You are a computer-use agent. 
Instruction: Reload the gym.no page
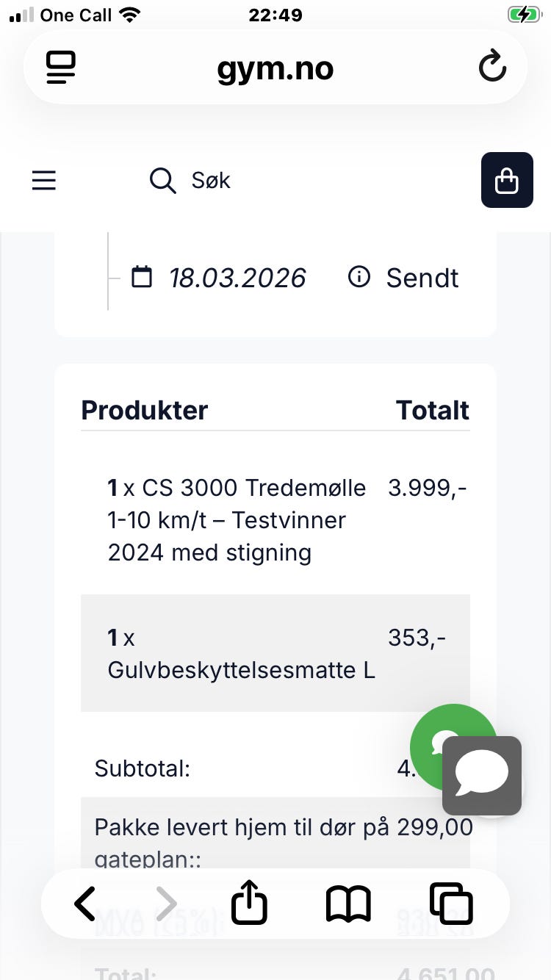click(x=492, y=68)
